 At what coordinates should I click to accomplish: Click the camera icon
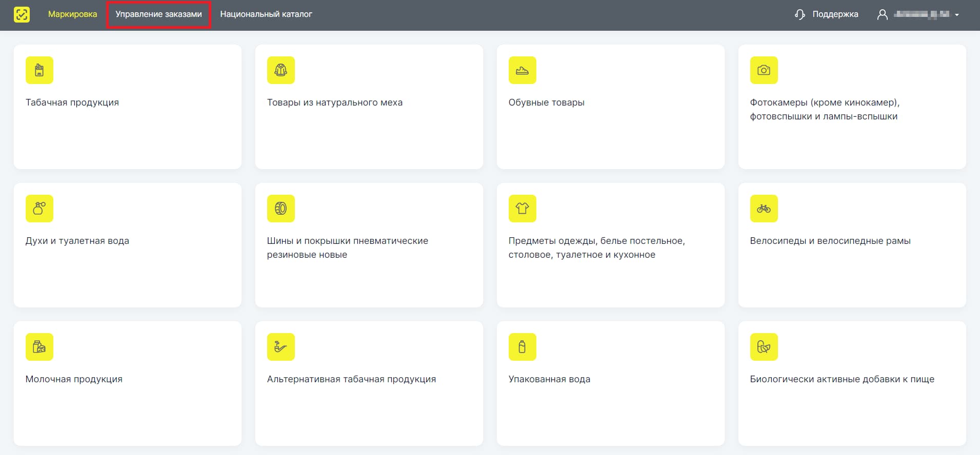pyautogui.click(x=764, y=70)
